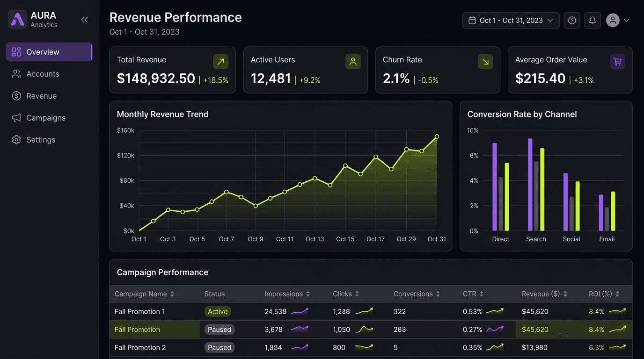Click the 2.1% Churn Rate value

tap(396, 79)
